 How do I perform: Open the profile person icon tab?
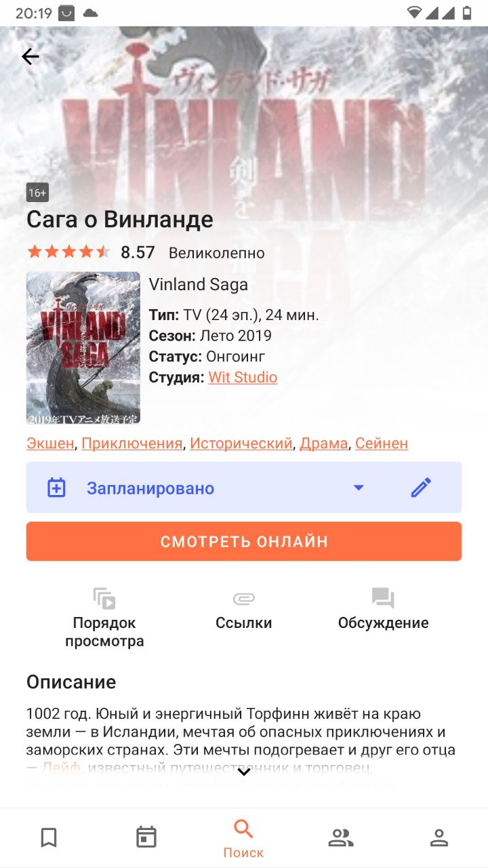439,838
